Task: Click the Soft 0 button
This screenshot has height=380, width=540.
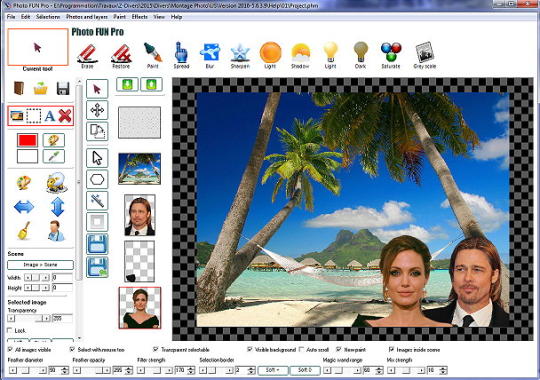Action: [305, 370]
